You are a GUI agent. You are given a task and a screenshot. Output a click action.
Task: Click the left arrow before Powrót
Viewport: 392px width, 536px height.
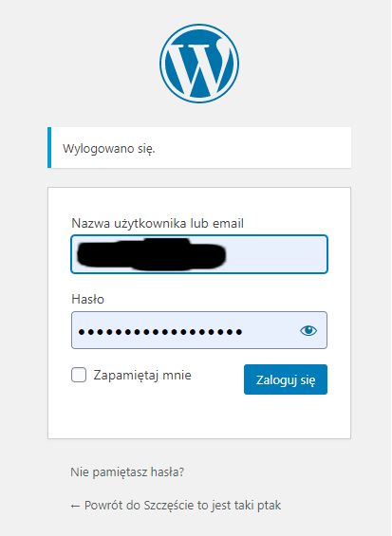[x=75, y=506]
